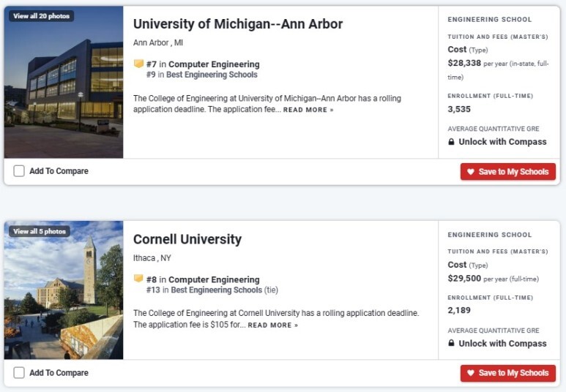The height and width of the screenshot is (392, 566).
Task: View all 5 photos of Cornell
Action: 40,231
